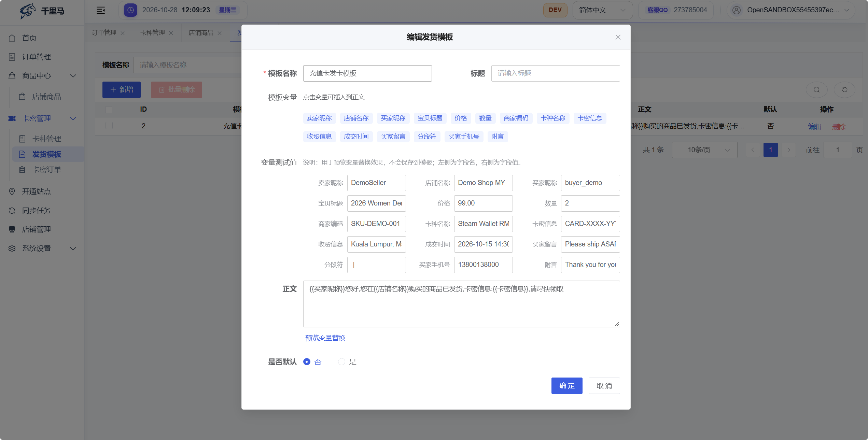868x440 pixels.
Task: Select the 否 radio for default
Action: (x=307, y=362)
